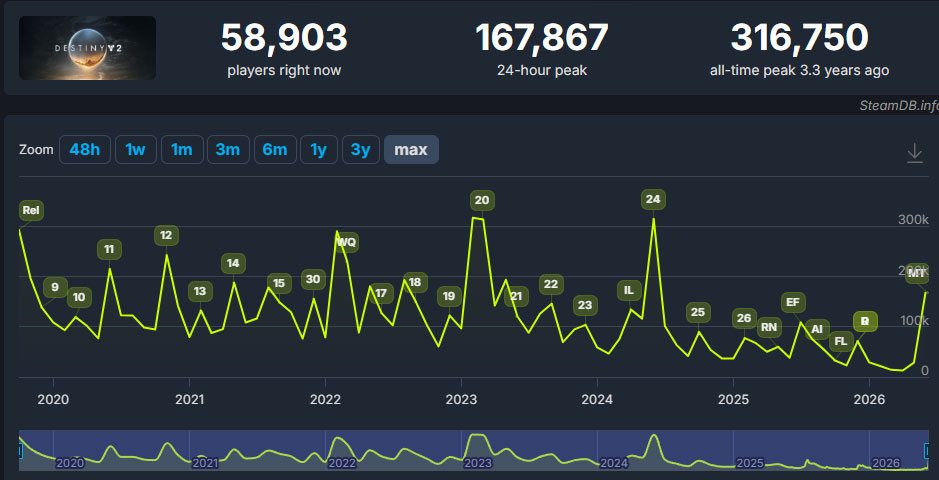
Task: Switch zoom to 6m
Action: [275, 150]
